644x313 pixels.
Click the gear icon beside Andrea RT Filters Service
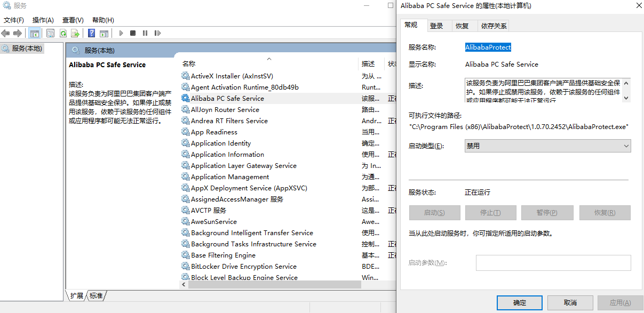(x=186, y=121)
